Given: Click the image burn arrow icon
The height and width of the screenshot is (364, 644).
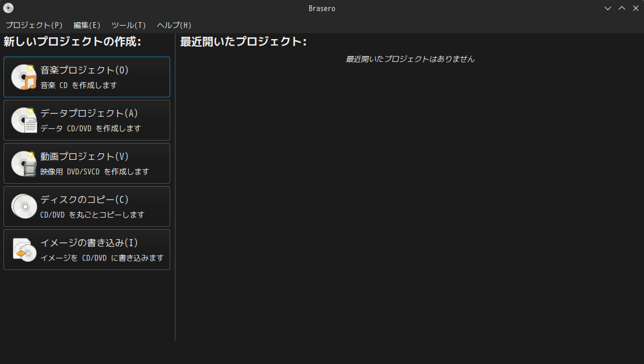Looking at the screenshot, I should coord(24,250).
